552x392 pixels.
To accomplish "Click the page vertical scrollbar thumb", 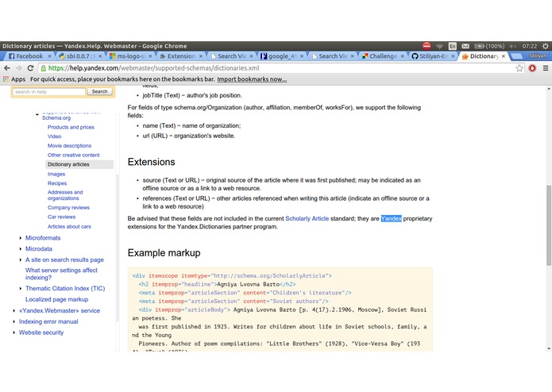I will click(x=549, y=225).
